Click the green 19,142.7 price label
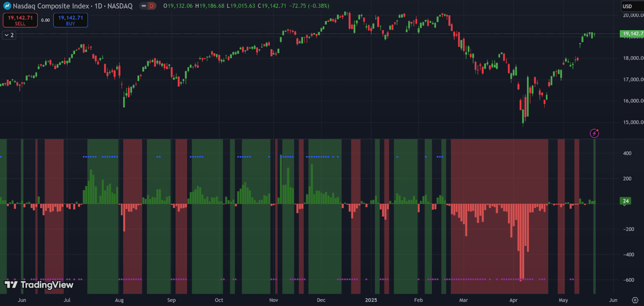The width and height of the screenshot is (644, 306). pos(632,33)
